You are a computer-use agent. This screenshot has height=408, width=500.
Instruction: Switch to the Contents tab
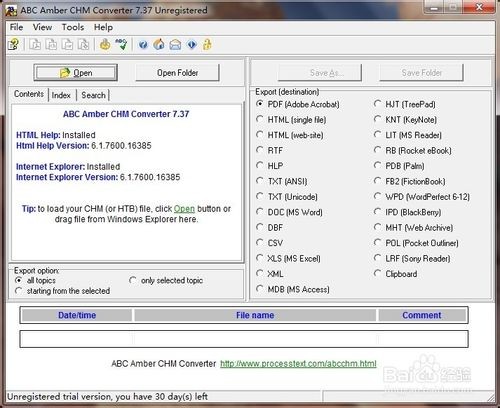29,94
